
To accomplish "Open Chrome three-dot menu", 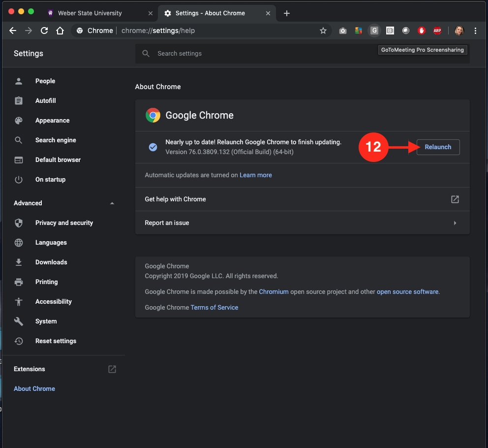I will click(475, 31).
